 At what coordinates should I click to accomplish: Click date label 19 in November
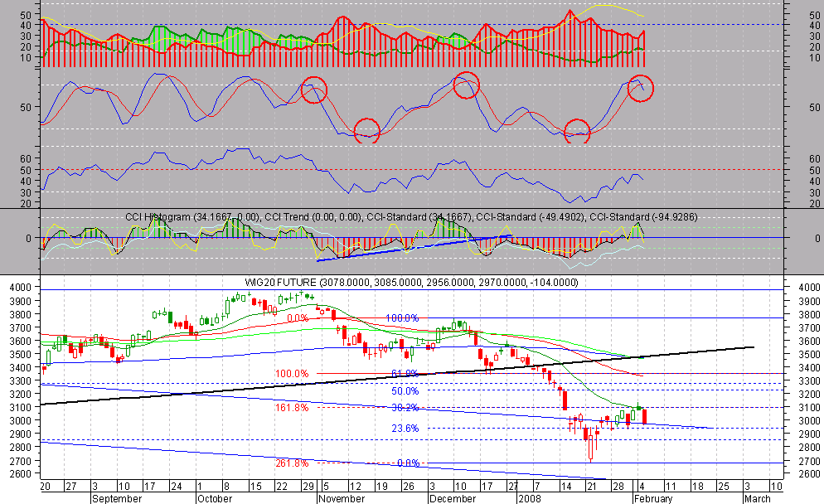click(381, 486)
